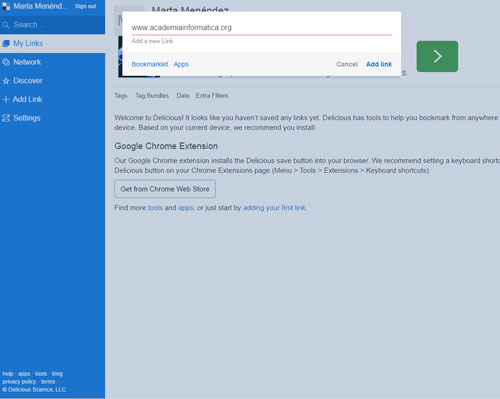Click Get from Chrome Web Store button
The width and height of the screenshot is (500, 399).
(165, 189)
